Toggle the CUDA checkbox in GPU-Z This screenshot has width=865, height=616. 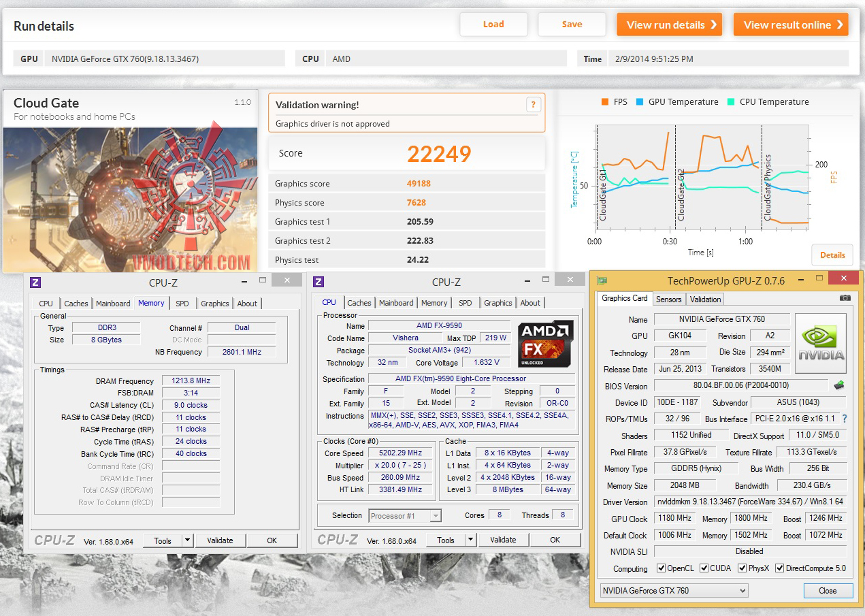click(704, 568)
